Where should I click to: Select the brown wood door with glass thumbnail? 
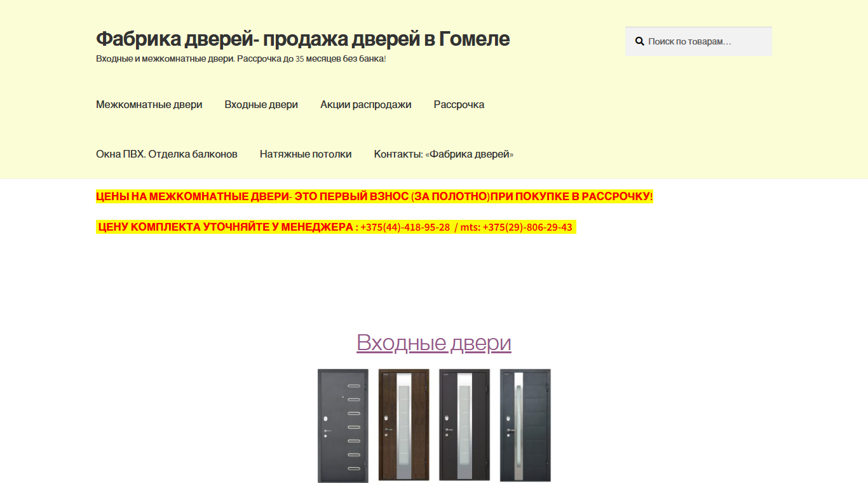coord(403,426)
